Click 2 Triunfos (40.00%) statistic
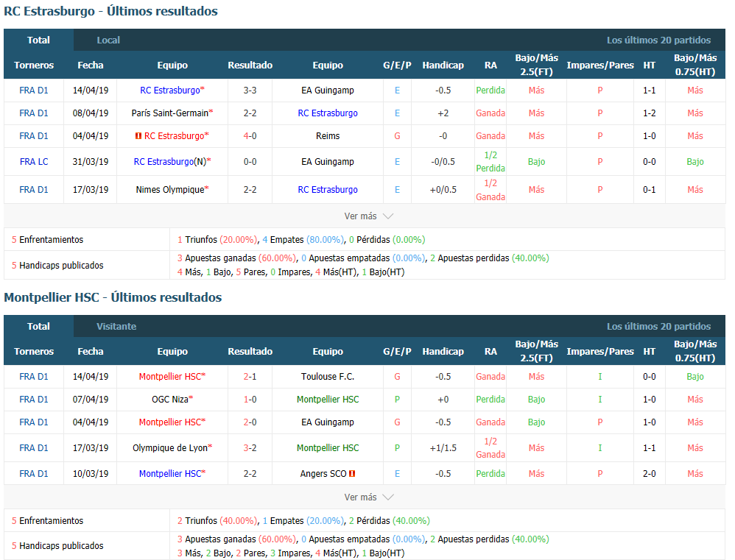 217,521
